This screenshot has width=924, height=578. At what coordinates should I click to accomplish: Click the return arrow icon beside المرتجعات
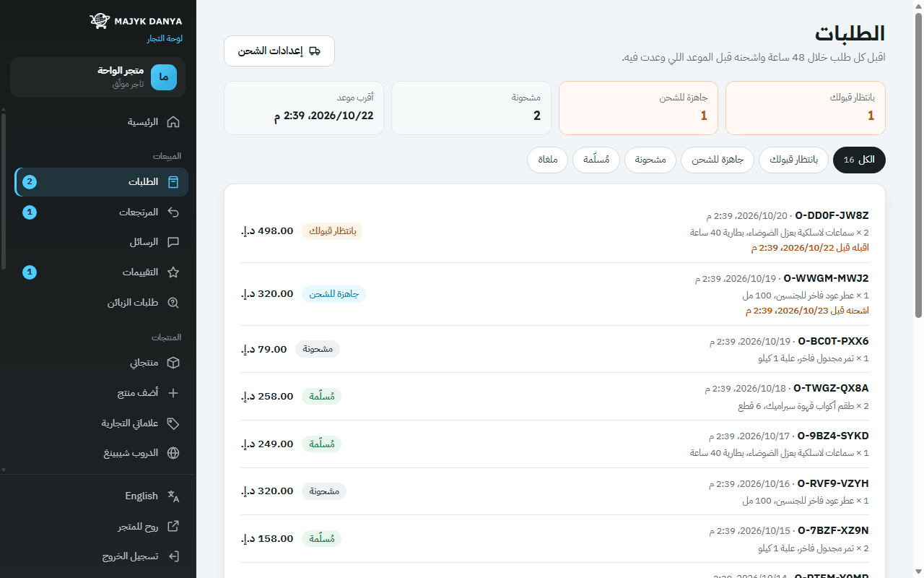coord(173,212)
